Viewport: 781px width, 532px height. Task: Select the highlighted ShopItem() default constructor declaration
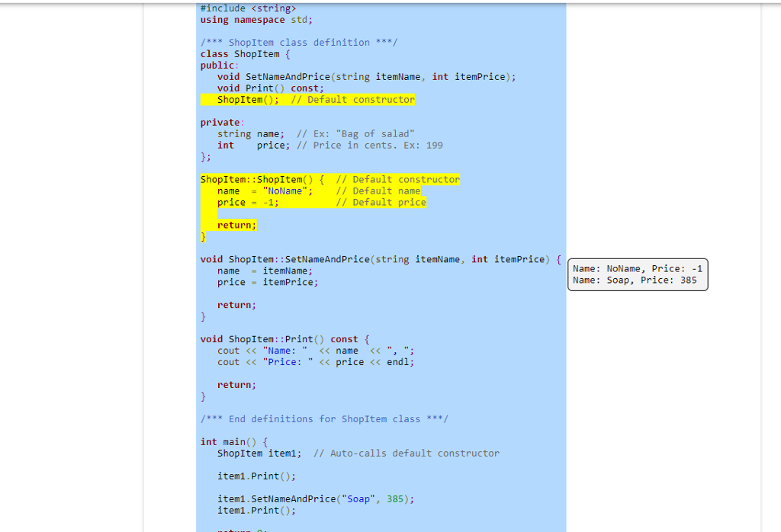click(307, 99)
